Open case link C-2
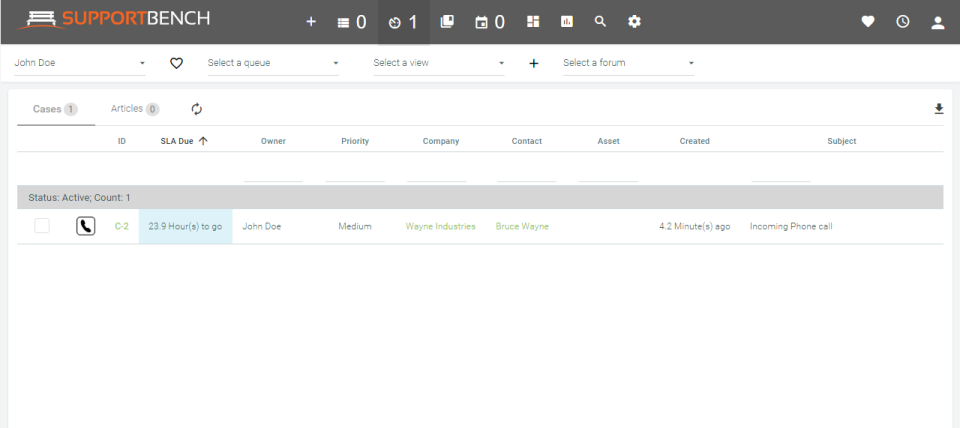Screen dimensions: 960x428 tap(122, 227)
